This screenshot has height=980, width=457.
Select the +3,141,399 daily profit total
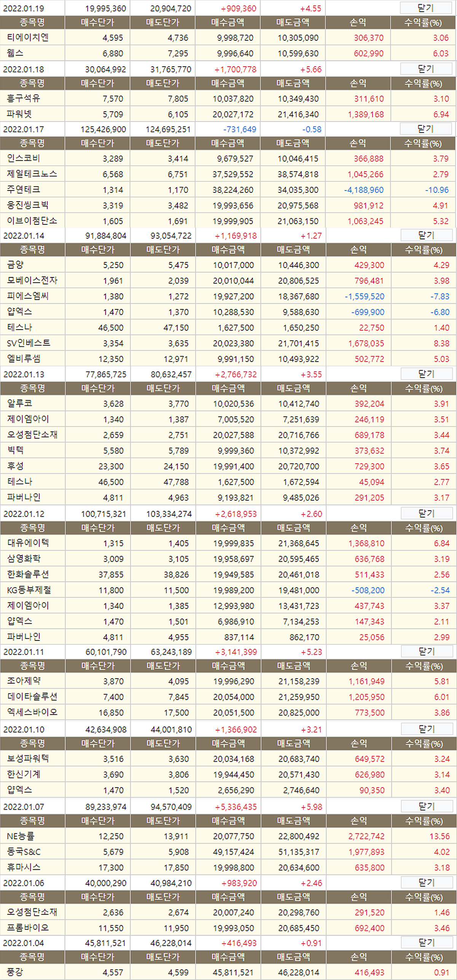236,652
